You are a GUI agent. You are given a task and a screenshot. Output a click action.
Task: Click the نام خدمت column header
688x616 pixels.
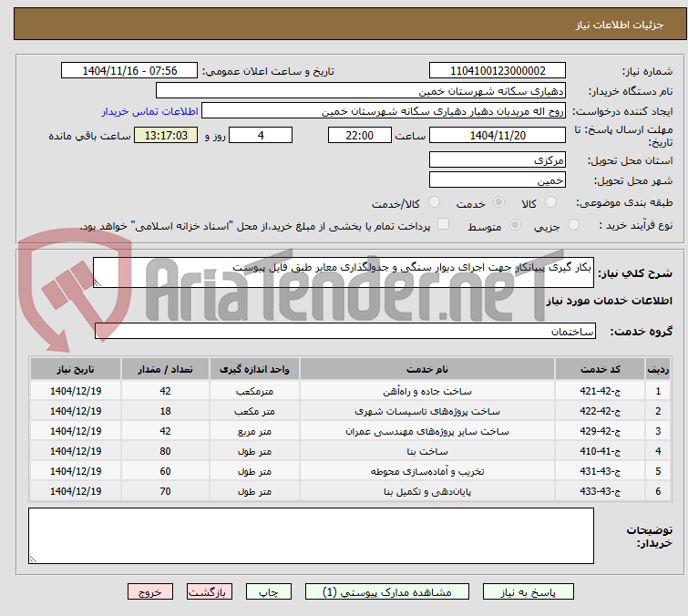point(427,369)
